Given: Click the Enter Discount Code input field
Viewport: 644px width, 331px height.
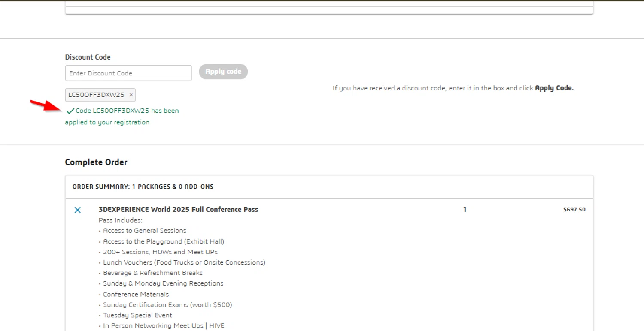Looking at the screenshot, I should click(128, 73).
